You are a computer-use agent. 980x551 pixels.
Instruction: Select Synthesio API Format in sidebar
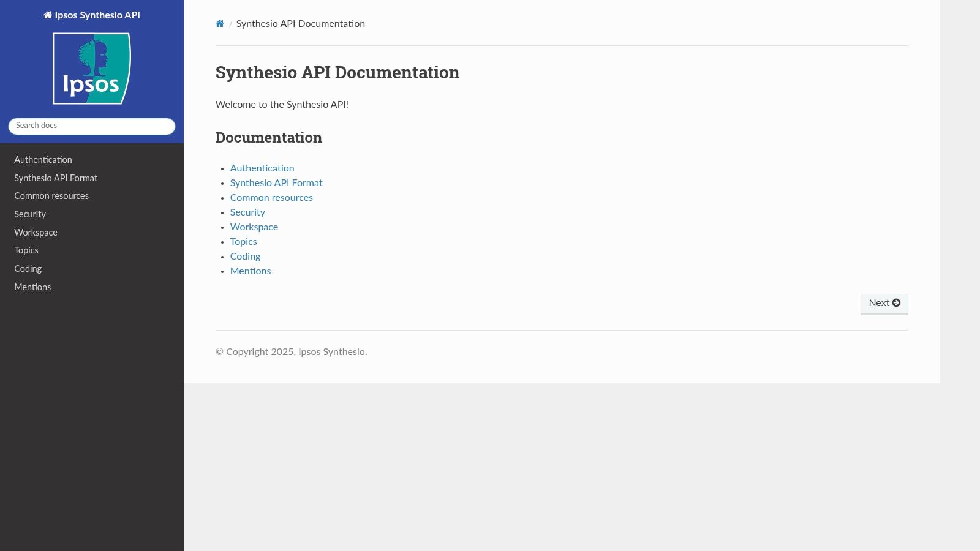pos(56,178)
